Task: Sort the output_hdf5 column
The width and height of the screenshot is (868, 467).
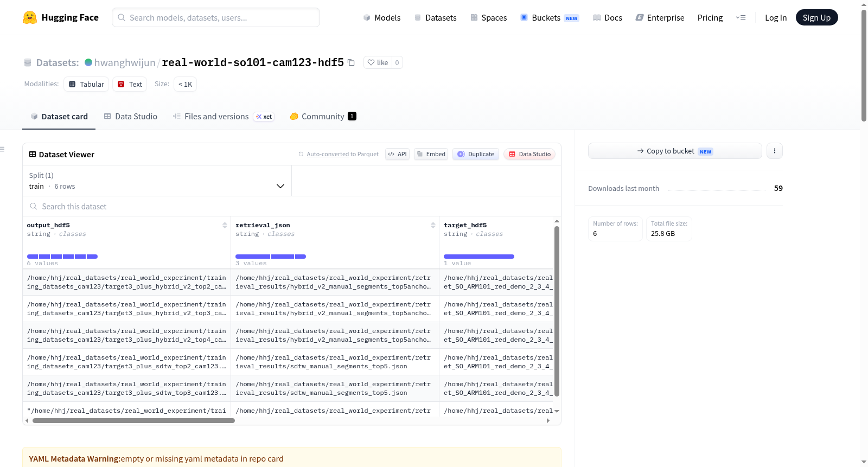Action: pos(225,225)
